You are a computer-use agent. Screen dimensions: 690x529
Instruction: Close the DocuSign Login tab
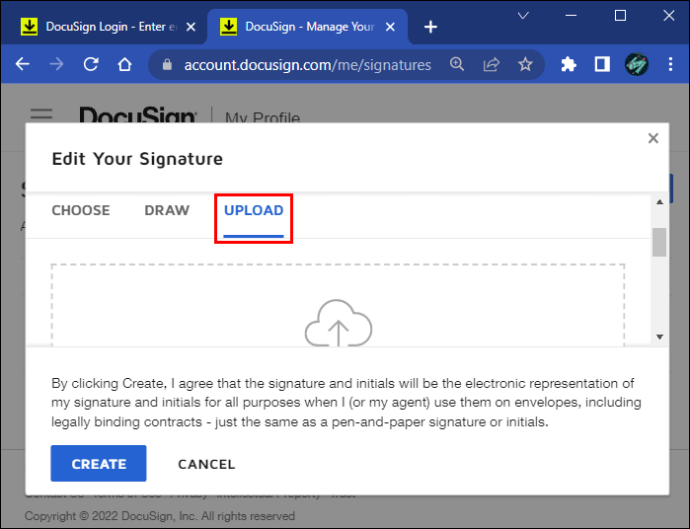pyautogui.click(x=191, y=27)
